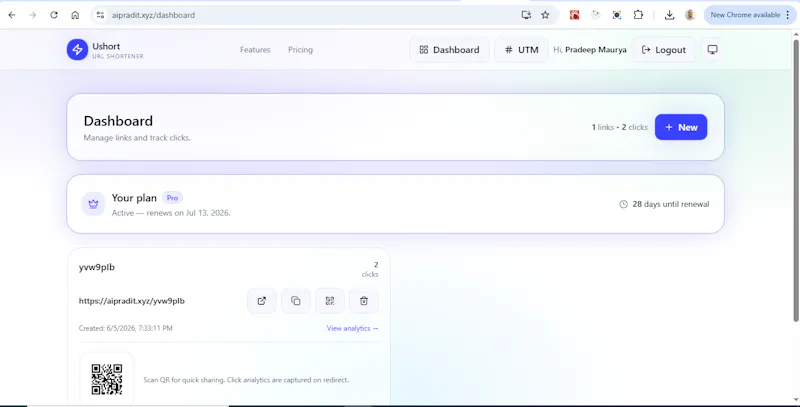This screenshot has width=800, height=407.
Task: Click the round gray extension icon
Action: click(x=596, y=15)
